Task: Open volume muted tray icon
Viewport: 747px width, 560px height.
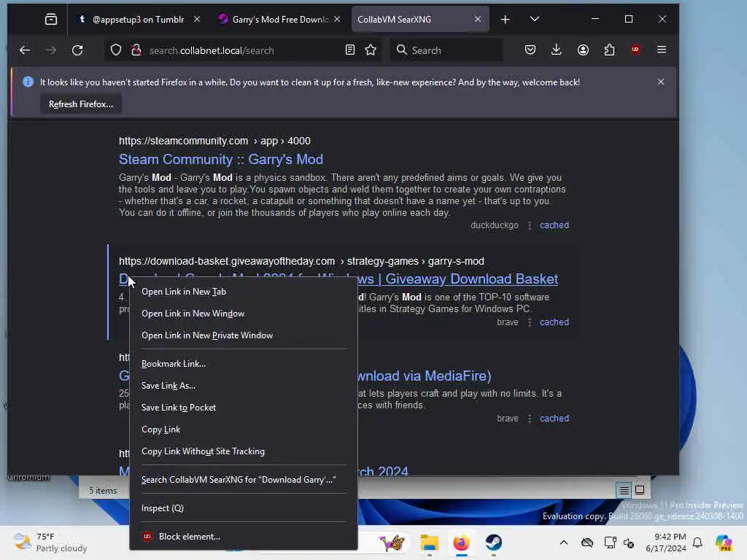Action: click(629, 542)
